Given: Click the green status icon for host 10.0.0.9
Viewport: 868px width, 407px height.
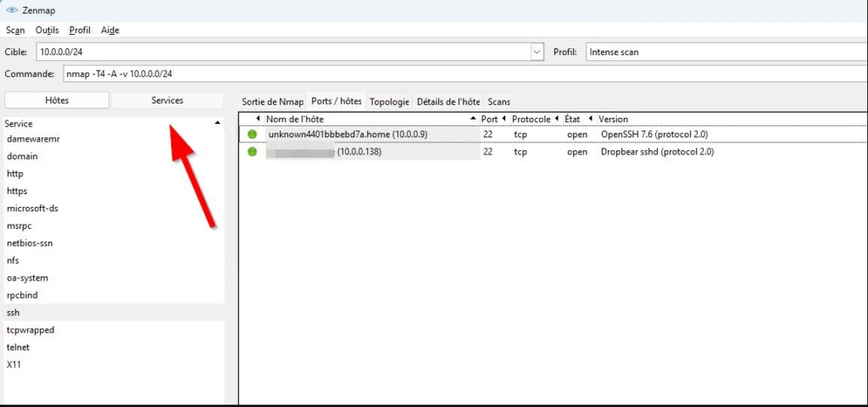Looking at the screenshot, I should (253, 134).
